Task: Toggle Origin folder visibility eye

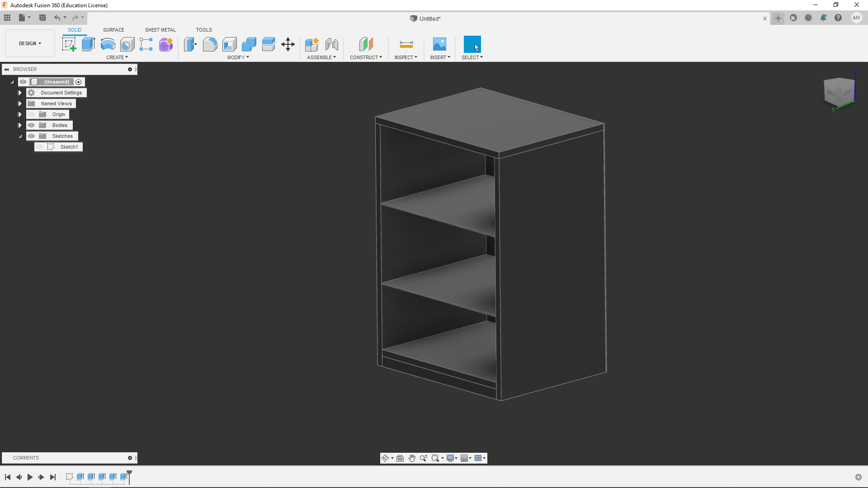Action: (x=31, y=114)
